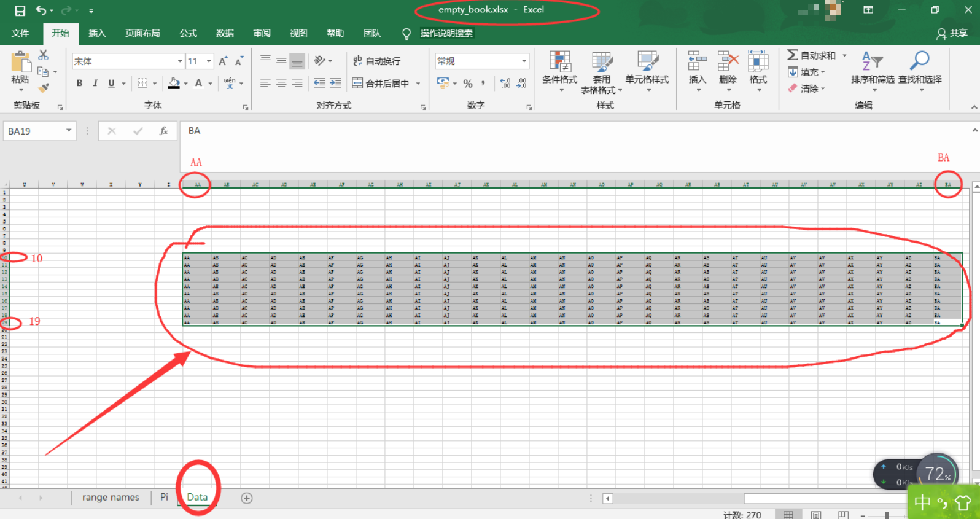The width and height of the screenshot is (980, 519).
Task: Switch to the View (视图) tab
Action: (298, 33)
